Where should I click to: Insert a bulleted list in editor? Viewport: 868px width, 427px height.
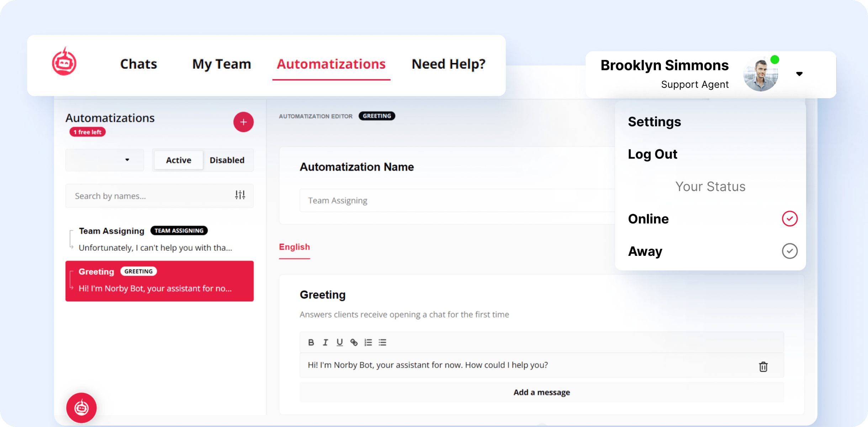pos(382,342)
